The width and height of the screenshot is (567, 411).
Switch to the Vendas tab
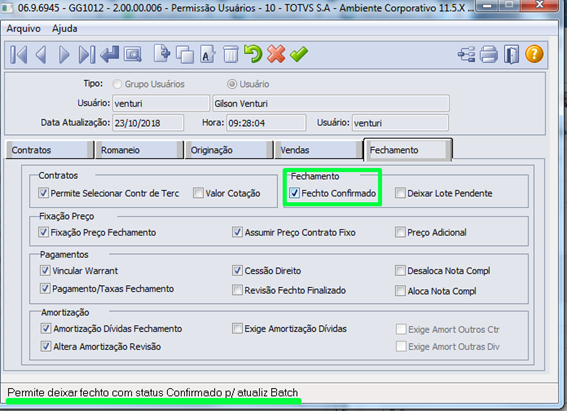[319, 150]
